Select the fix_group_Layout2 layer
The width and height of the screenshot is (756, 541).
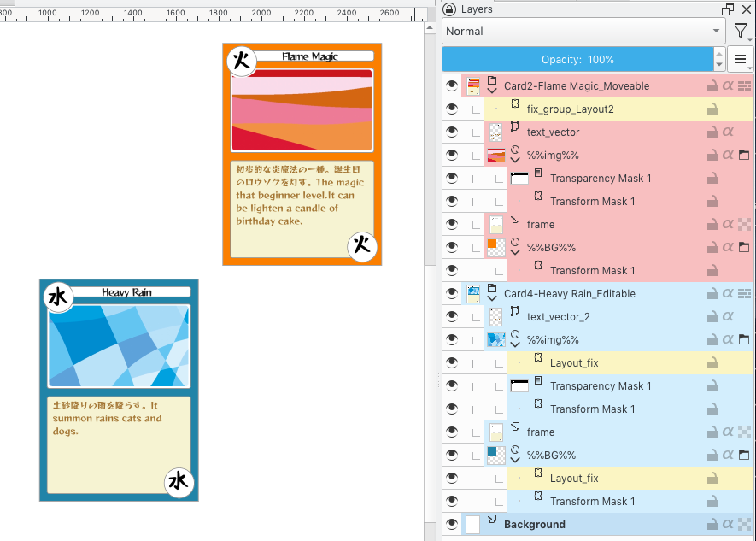point(570,109)
